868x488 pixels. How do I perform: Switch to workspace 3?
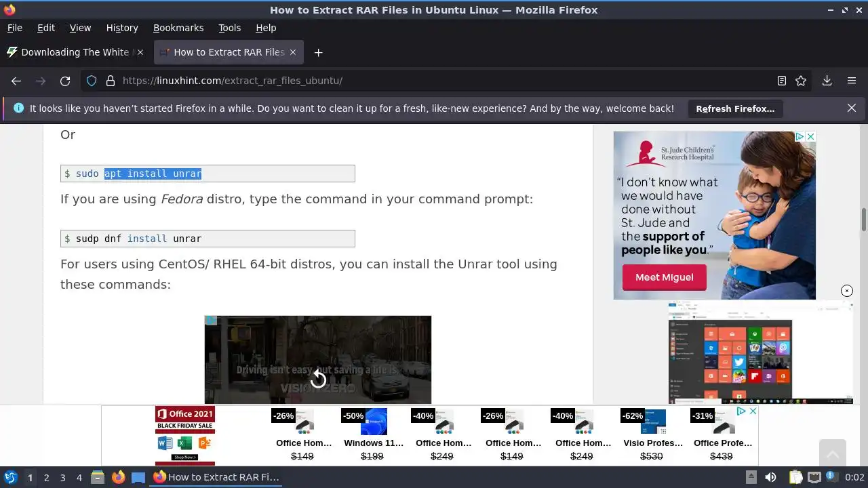(62, 478)
